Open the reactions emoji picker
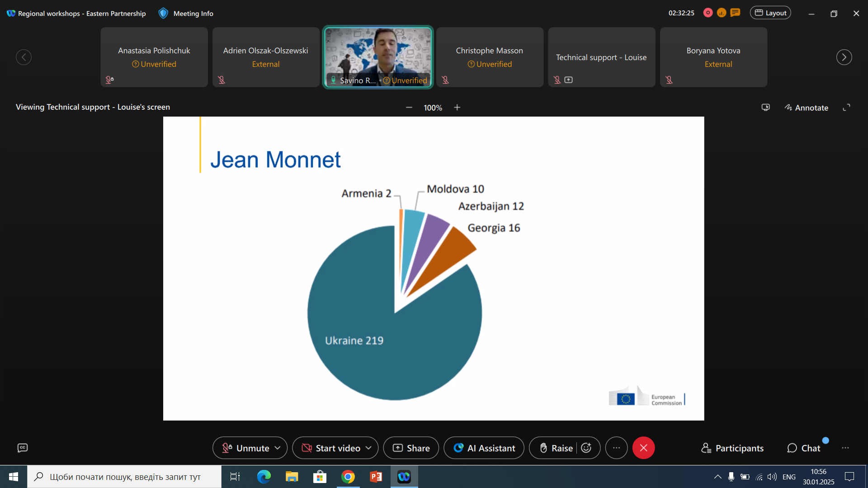The width and height of the screenshot is (868, 488). [586, 448]
